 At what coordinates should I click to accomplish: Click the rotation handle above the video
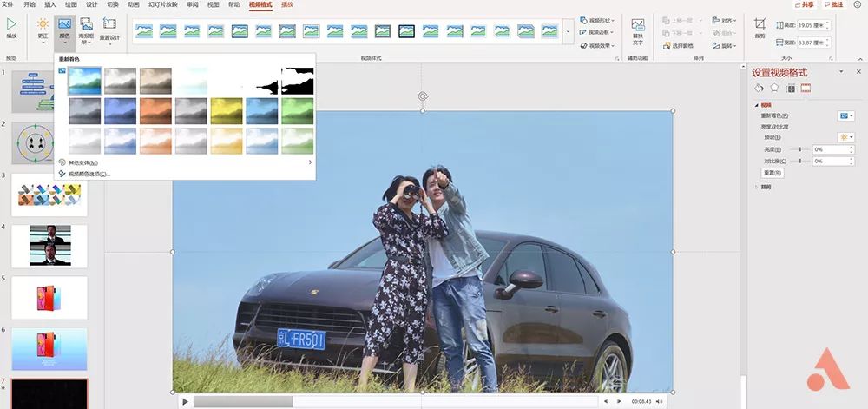point(423,96)
